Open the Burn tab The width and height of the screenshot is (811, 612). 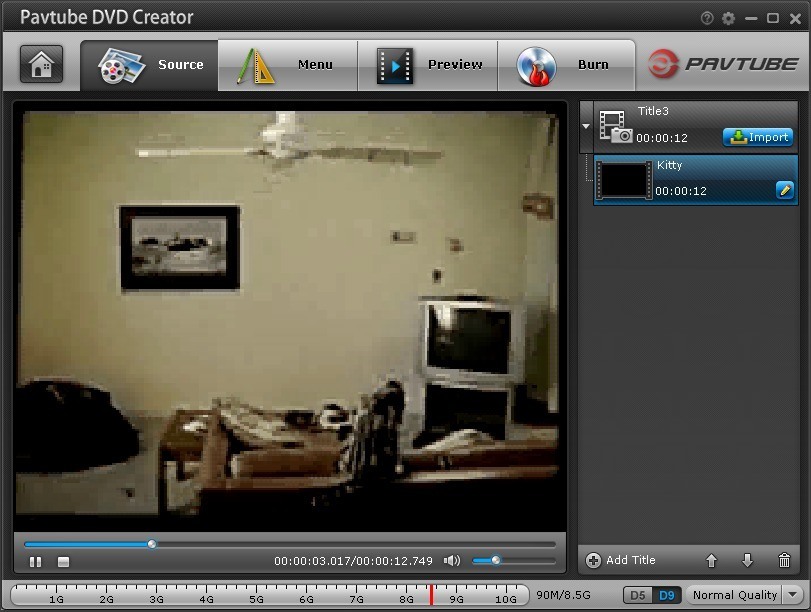(566, 65)
